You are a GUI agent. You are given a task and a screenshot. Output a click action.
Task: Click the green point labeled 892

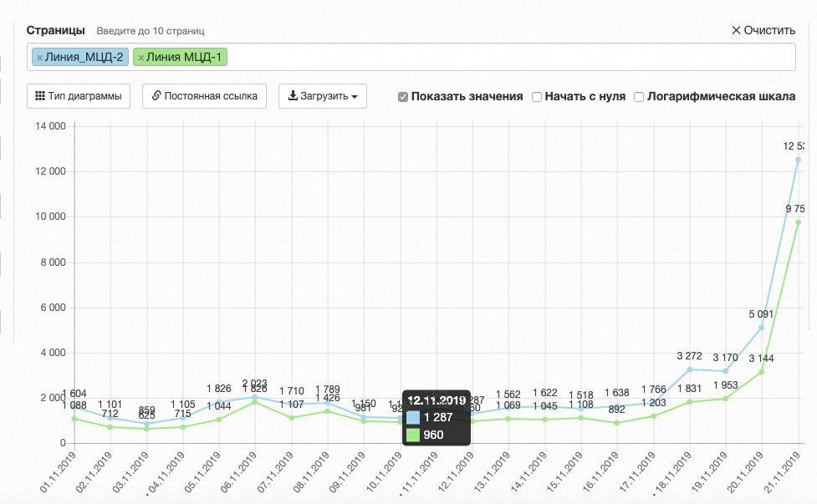coord(617,423)
